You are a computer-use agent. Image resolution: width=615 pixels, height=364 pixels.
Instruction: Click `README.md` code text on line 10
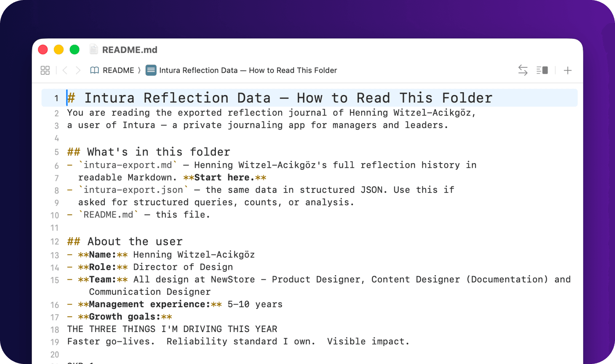tap(108, 215)
